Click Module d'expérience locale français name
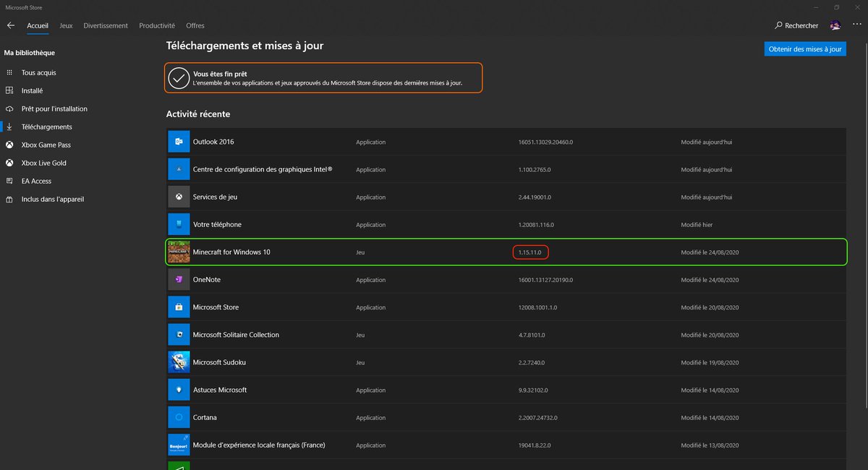This screenshot has width=868, height=470. pyautogui.click(x=259, y=444)
